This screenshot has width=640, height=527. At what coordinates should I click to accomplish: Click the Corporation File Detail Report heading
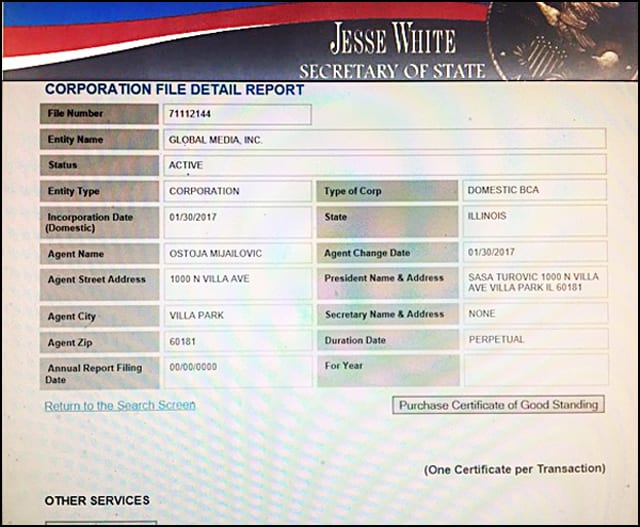(x=174, y=89)
